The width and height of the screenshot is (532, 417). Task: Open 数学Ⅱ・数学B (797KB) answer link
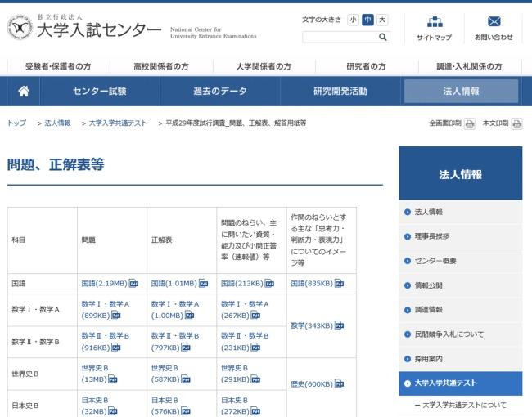point(175,342)
